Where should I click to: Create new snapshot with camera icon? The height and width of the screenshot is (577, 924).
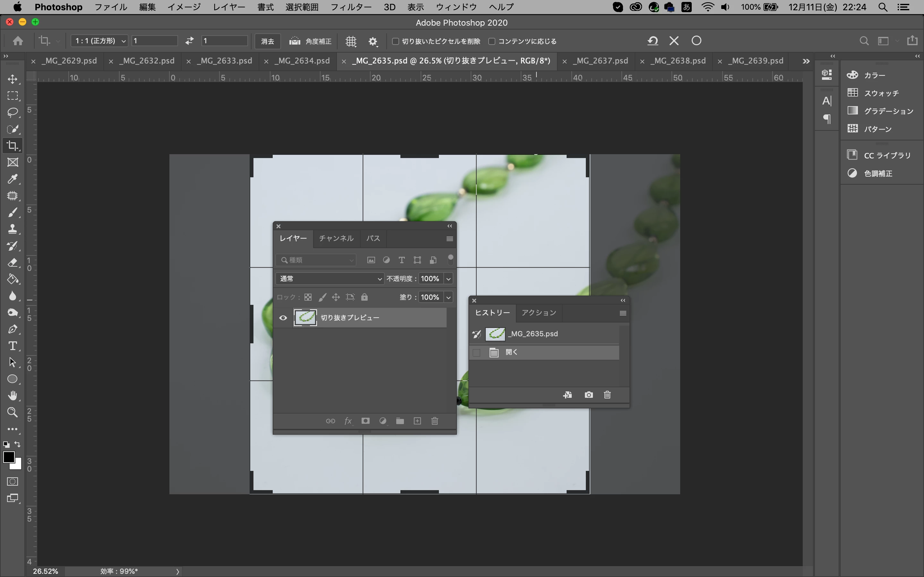pyautogui.click(x=588, y=395)
